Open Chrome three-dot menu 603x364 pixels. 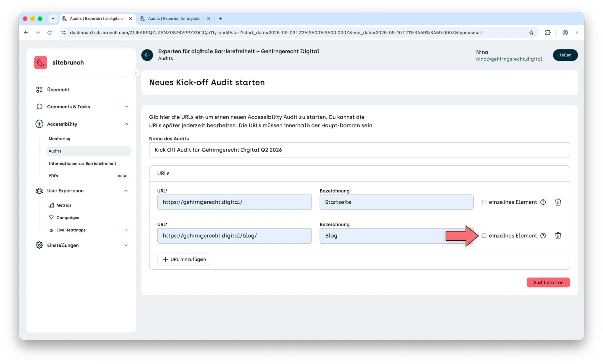point(577,32)
